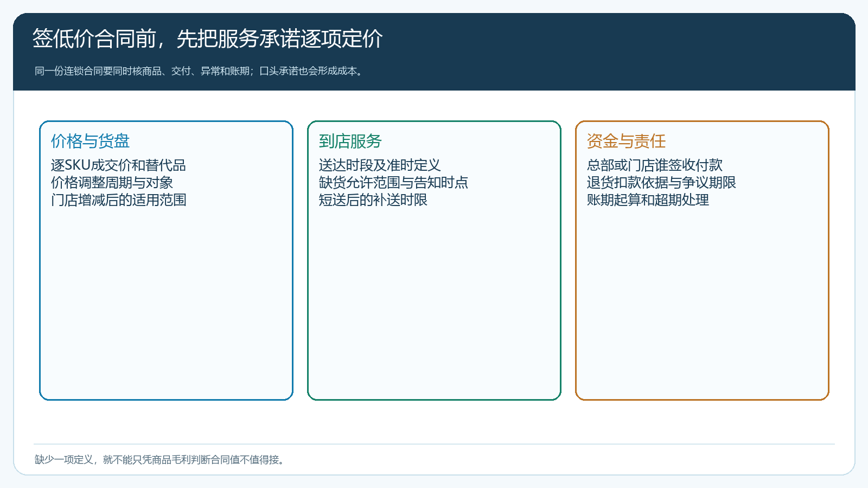Screen dimensions: 868x488
Task: Click the 到店服务 card heading
Action: point(350,141)
